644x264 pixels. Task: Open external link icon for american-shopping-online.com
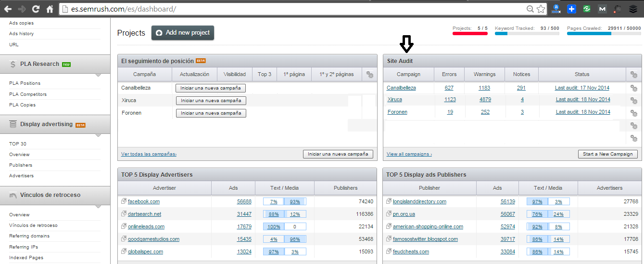[x=389, y=226]
